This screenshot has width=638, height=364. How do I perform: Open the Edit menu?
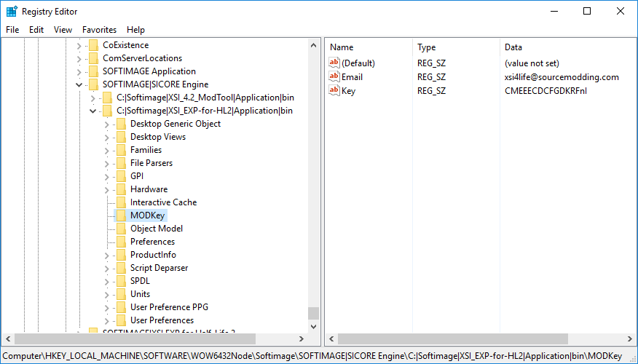point(36,30)
